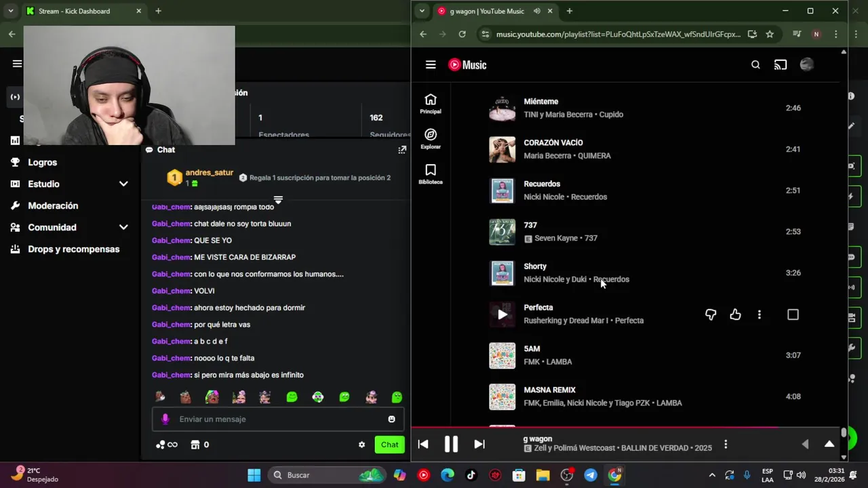This screenshot has width=868, height=488.
Task: Open browser menu with three dots
Action: pos(836,34)
